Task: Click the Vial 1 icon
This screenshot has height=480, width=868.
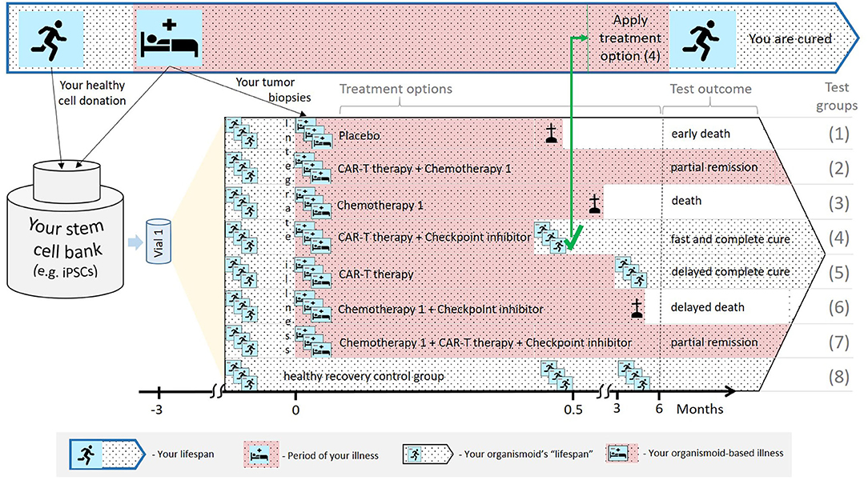Action: click(x=159, y=241)
